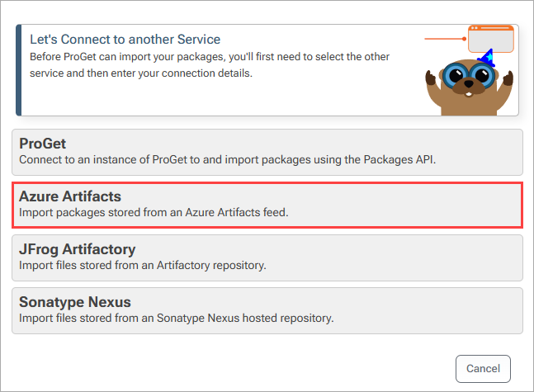The image size is (534, 392).
Task: Cancel the connect to service dialog
Action: 483,369
